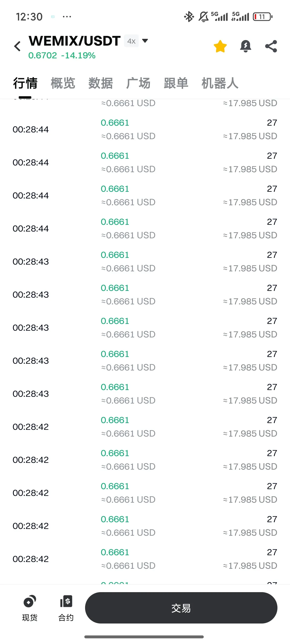
Task: Tap the 4x leverage badge
Action: click(131, 41)
